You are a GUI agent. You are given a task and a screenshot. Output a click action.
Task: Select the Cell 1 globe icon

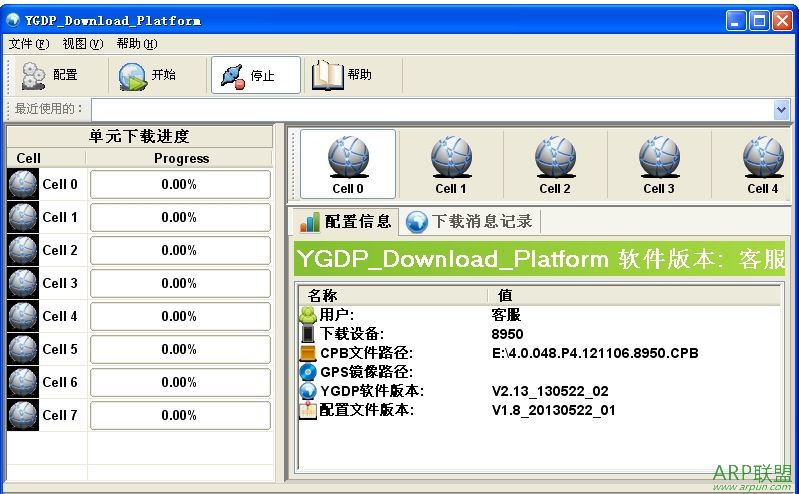(451, 157)
